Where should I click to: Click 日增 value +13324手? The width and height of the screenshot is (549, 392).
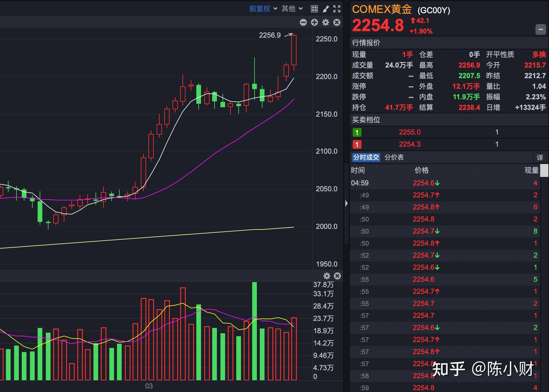(x=530, y=108)
